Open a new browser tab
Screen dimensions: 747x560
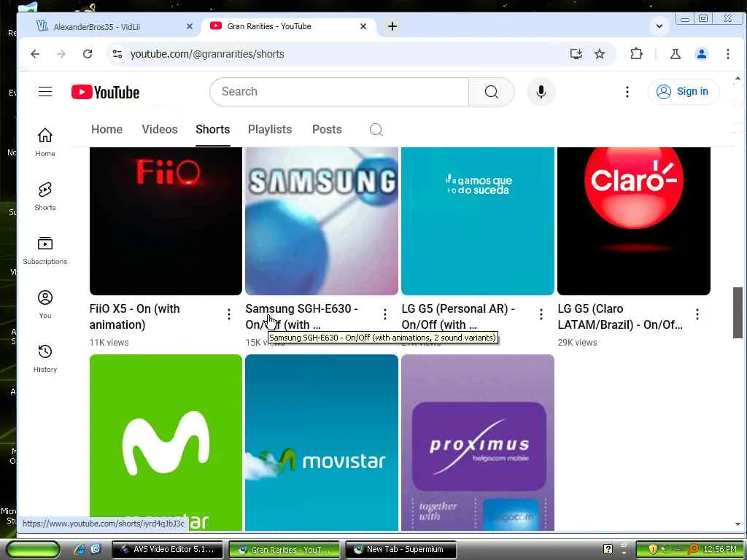(392, 27)
